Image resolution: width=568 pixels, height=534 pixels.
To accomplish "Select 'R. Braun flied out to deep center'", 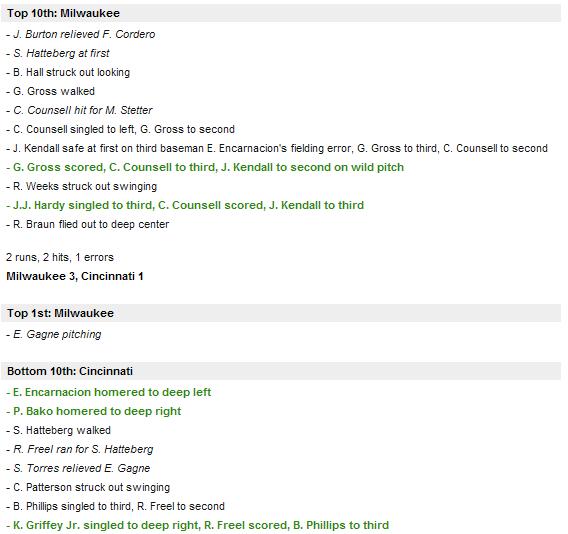I will [x=88, y=224].
